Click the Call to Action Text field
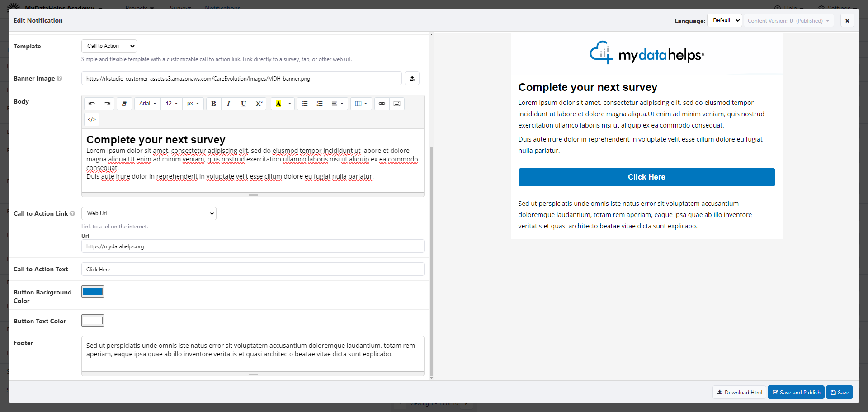 [x=253, y=269]
